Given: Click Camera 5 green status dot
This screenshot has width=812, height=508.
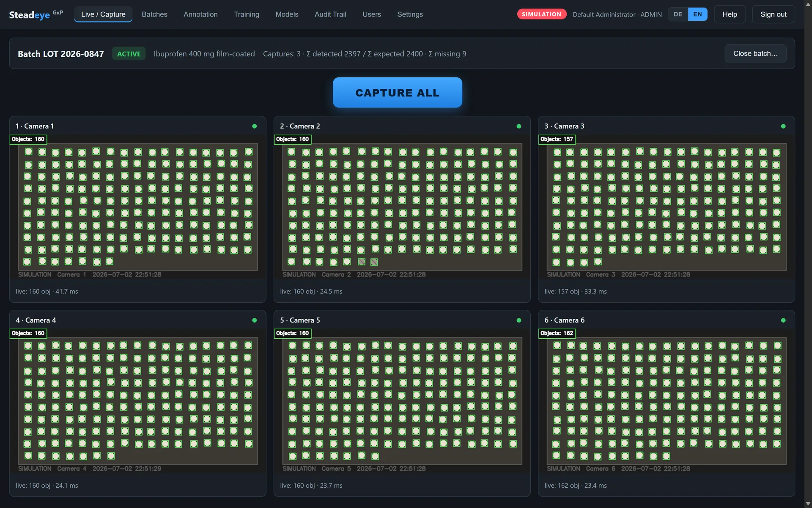Looking at the screenshot, I should [518, 320].
